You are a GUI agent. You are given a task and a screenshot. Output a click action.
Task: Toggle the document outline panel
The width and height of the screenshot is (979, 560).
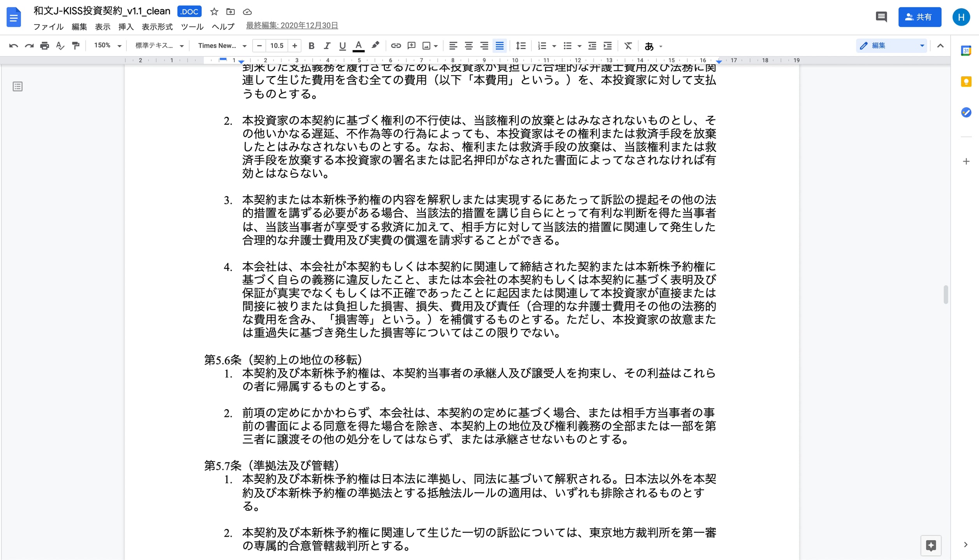point(17,86)
